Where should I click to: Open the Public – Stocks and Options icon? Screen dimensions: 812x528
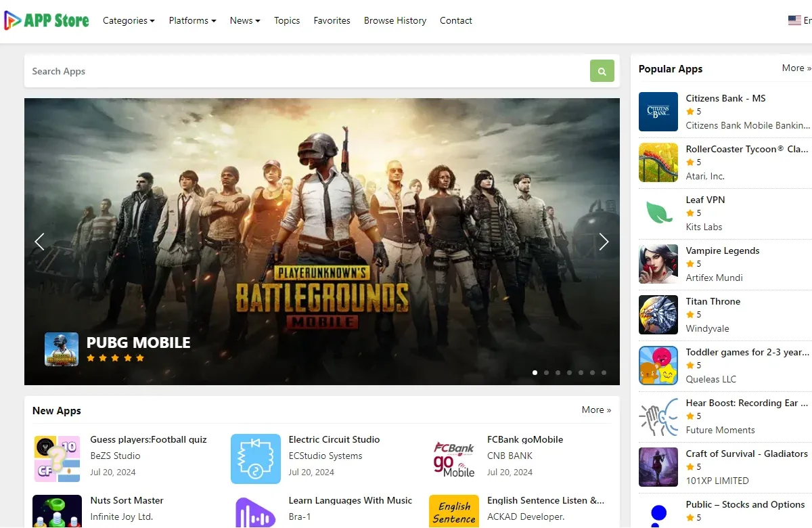tap(658, 513)
